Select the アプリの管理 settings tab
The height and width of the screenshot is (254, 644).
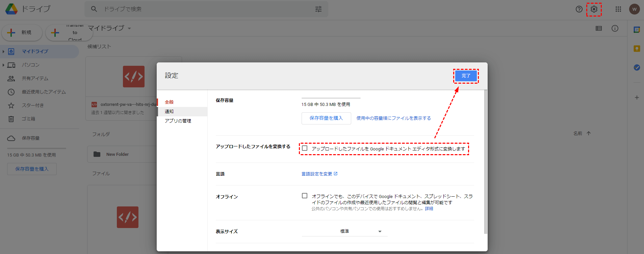[x=178, y=121]
